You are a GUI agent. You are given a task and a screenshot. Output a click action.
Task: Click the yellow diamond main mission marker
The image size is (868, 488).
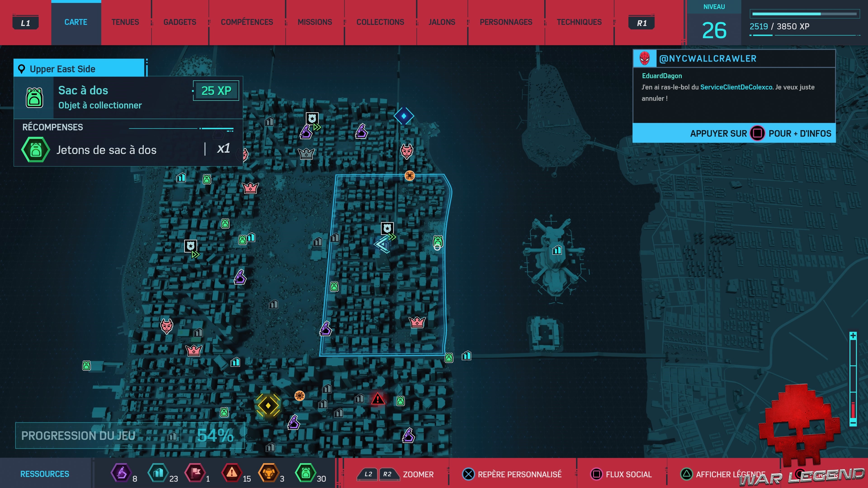coord(268,405)
